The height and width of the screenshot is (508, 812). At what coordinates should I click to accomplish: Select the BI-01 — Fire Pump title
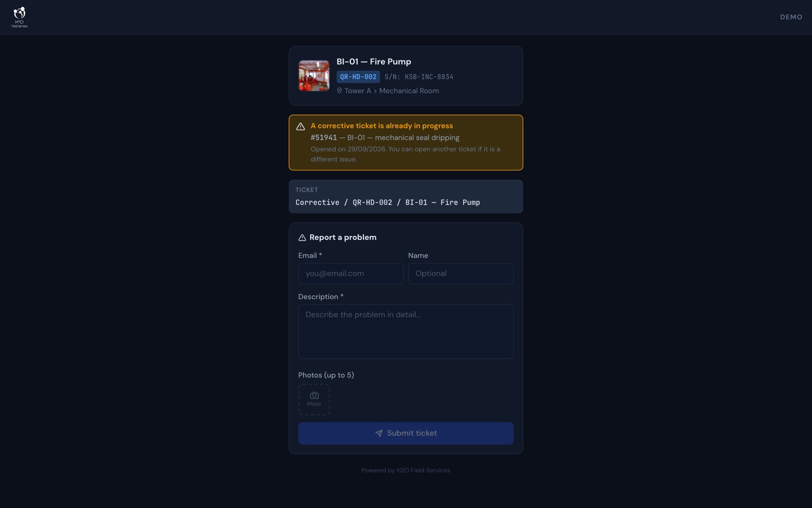pos(374,61)
